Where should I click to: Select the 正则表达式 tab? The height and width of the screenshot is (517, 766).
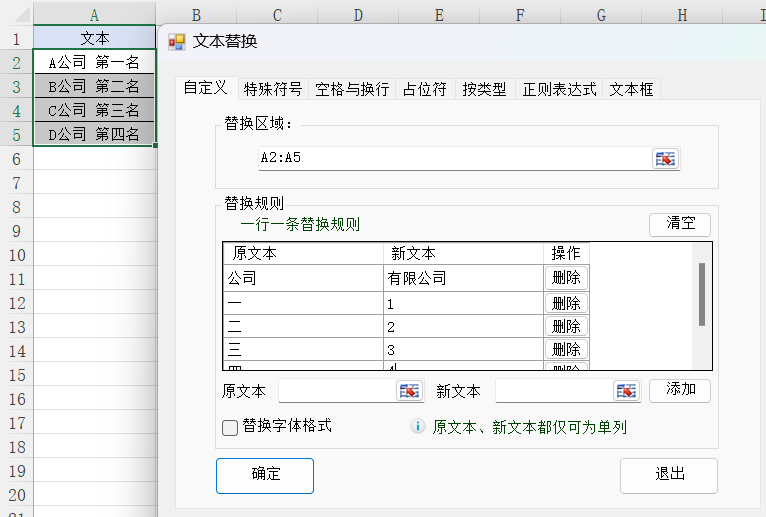(559, 89)
